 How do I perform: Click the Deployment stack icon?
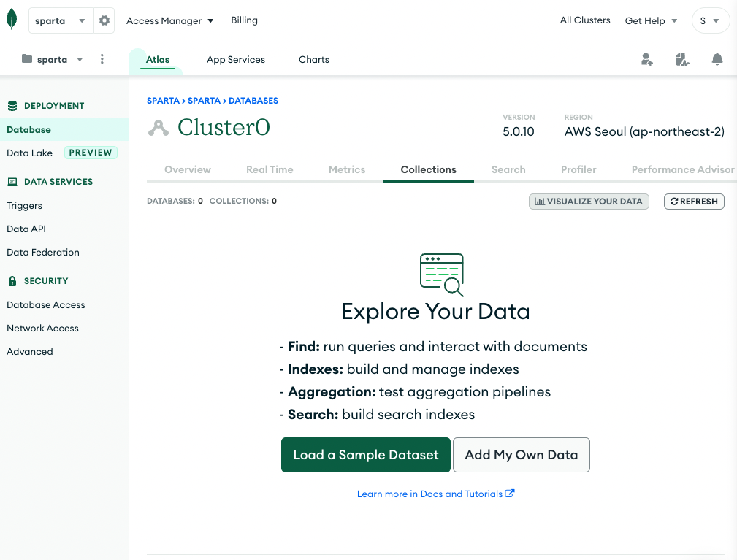coord(12,106)
